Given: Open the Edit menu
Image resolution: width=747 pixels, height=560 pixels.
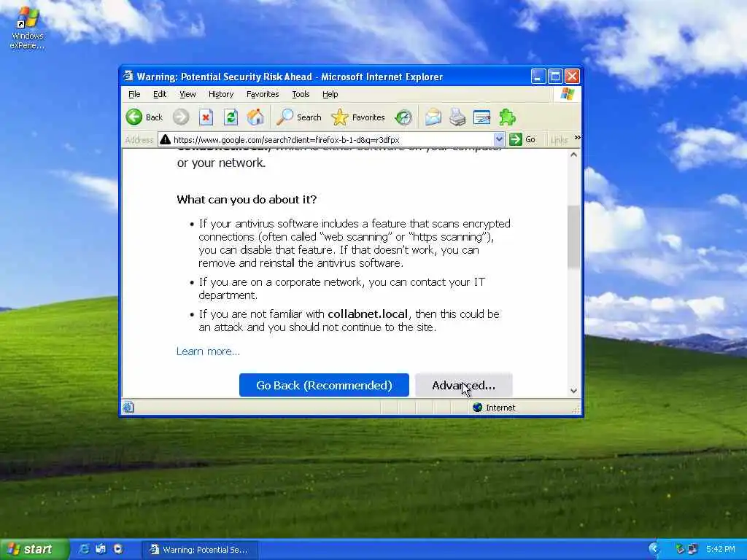Looking at the screenshot, I should [x=160, y=94].
